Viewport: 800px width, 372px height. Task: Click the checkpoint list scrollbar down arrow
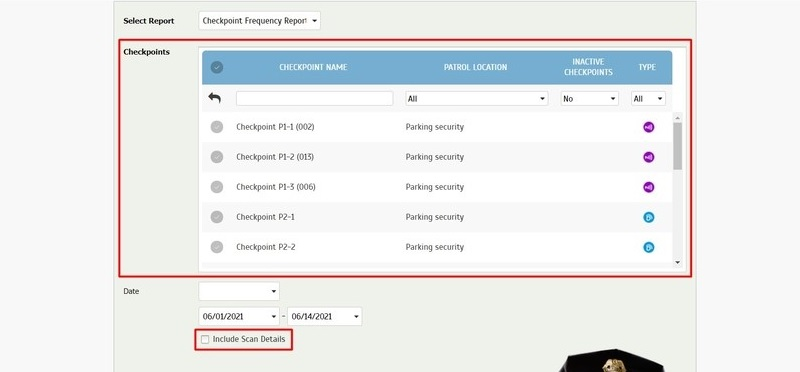click(678, 262)
